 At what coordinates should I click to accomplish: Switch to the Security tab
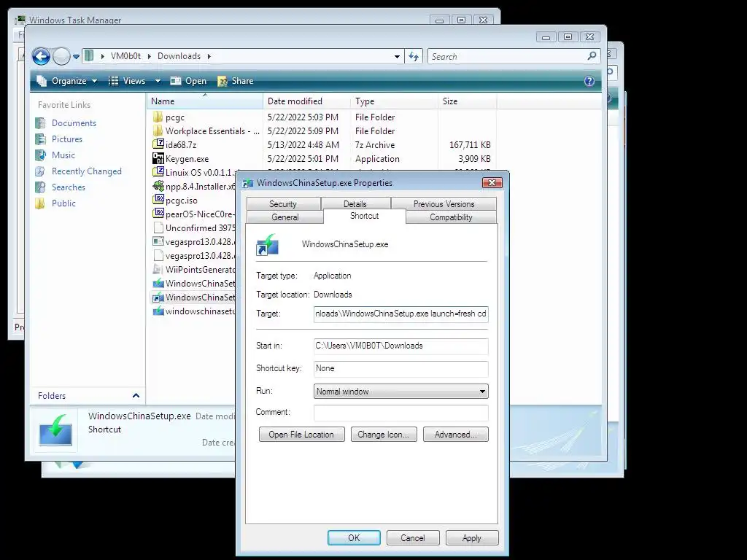pyautogui.click(x=283, y=204)
